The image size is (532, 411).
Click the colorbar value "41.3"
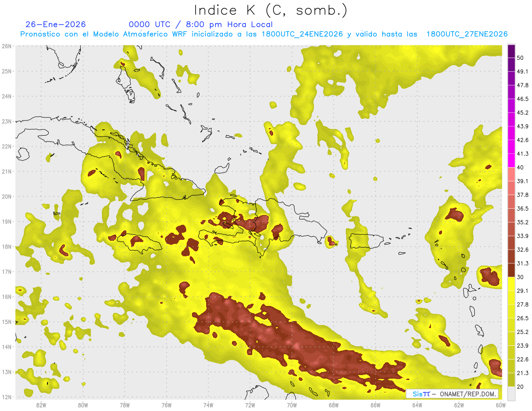[522, 154]
